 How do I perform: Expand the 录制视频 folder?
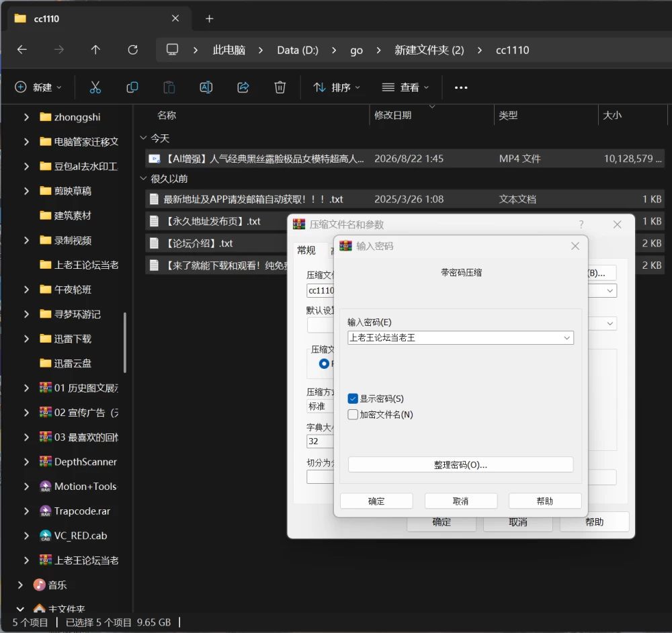[x=27, y=240]
